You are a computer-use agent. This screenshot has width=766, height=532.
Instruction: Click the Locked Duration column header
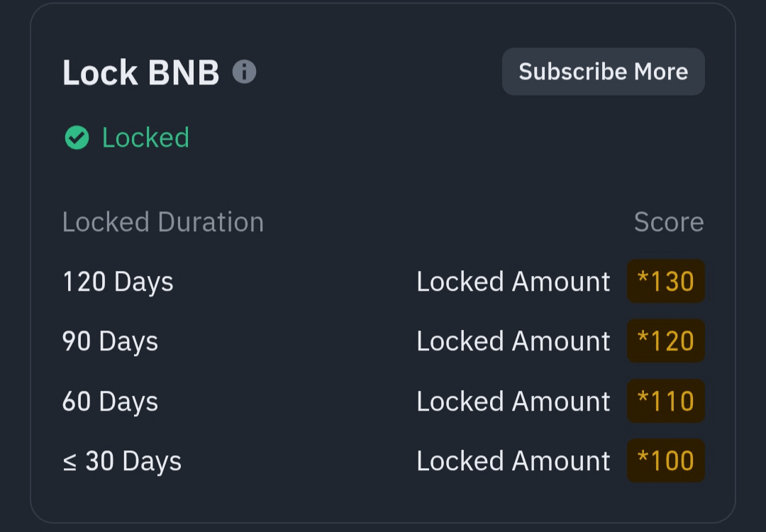click(x=162, y=222)
